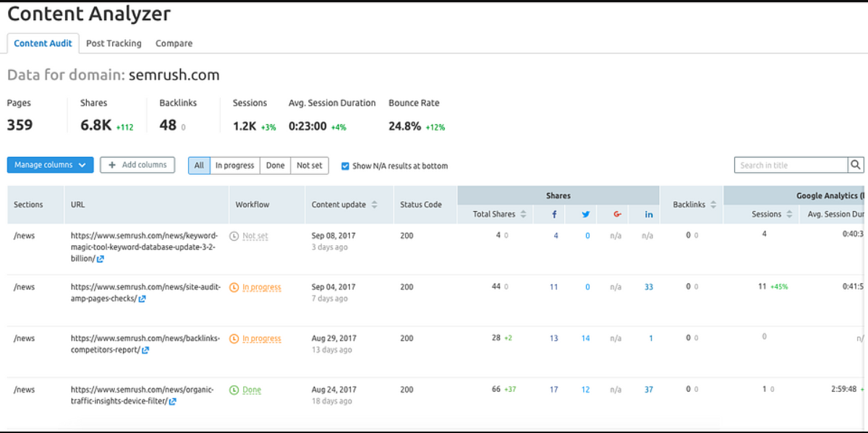This screenshot has width=868, height=433.
Task: Open the Compare tab
Action: point(174,43)
